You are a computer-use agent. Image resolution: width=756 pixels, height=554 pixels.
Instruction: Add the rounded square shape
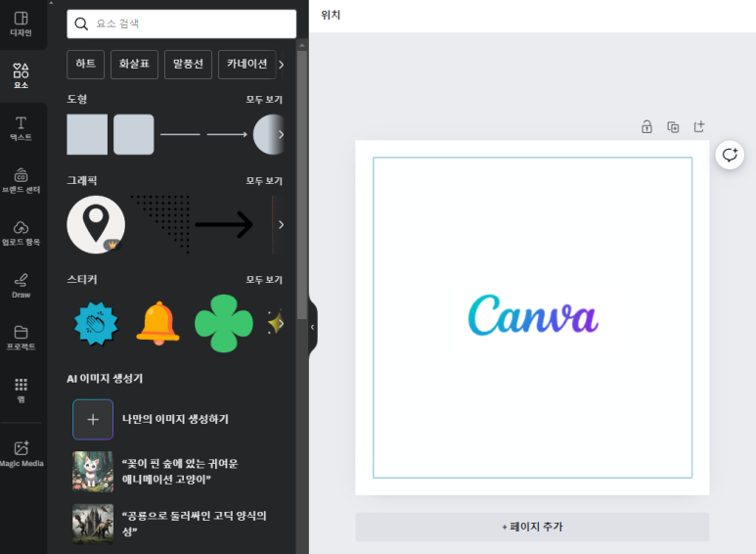click(x=134, y=135)
